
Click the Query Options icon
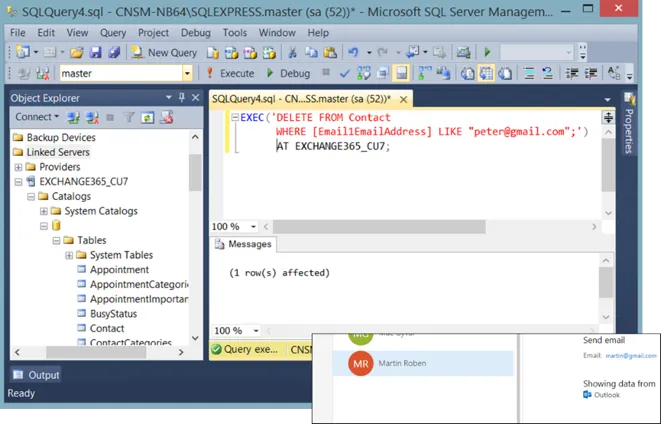[382, 73]
